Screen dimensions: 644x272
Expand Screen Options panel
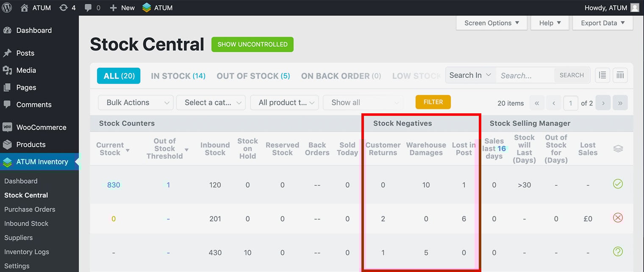pyautogui.click(x=491, y=23)
